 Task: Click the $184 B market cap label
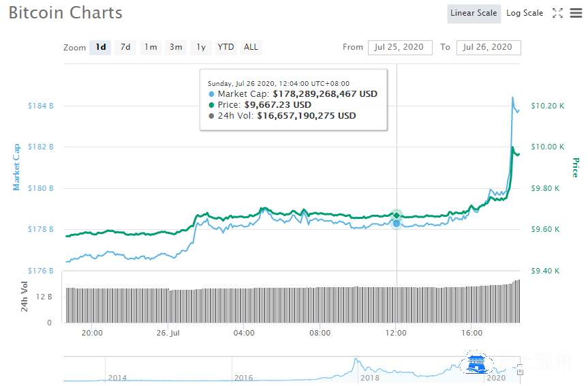point(40,106)
